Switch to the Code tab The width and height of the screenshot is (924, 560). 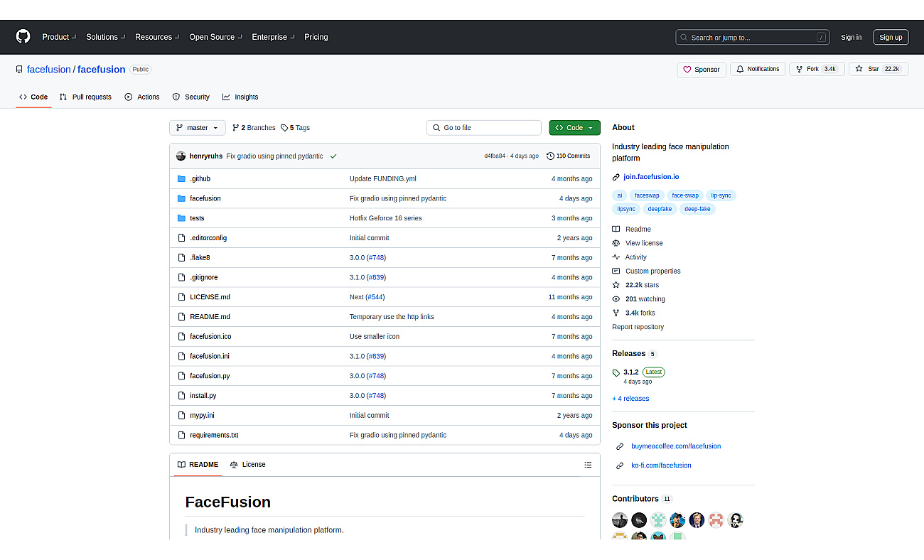click(x=33, y=97)
